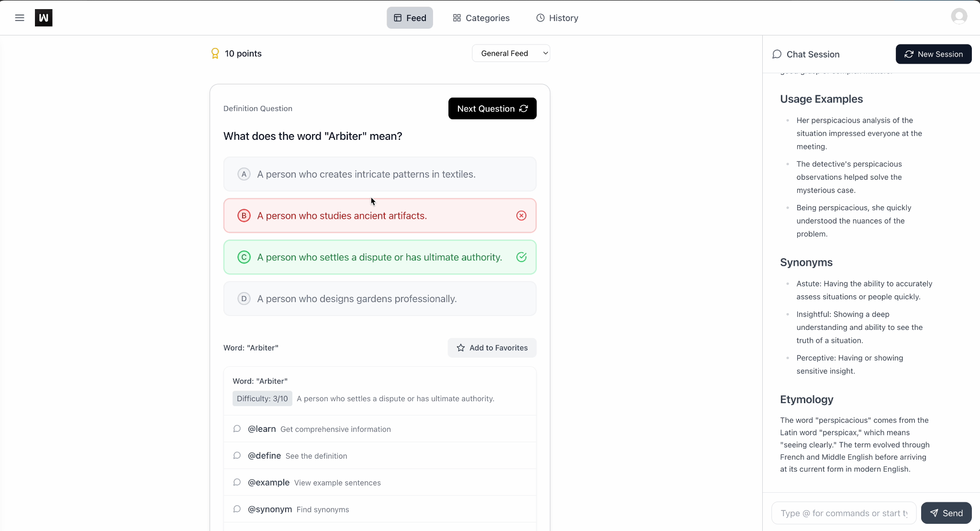Open the user profile avatar

(x=958, y=17)
